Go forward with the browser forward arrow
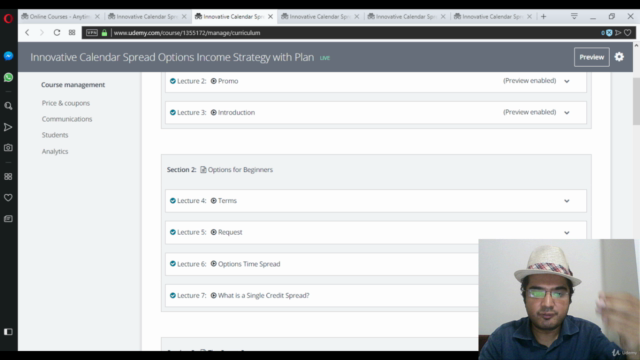This screenshot has width=640, height=360. 42,33
